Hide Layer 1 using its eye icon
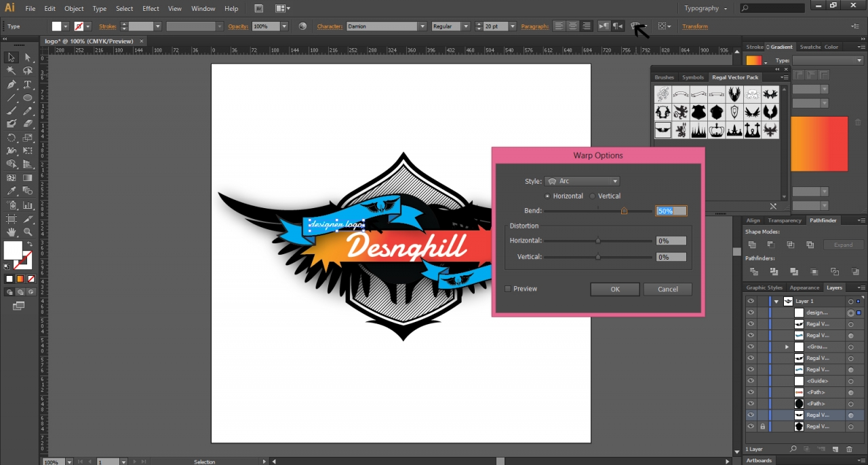Image resolution: width=868 pixels, height=465 pixels. point(751,301)
